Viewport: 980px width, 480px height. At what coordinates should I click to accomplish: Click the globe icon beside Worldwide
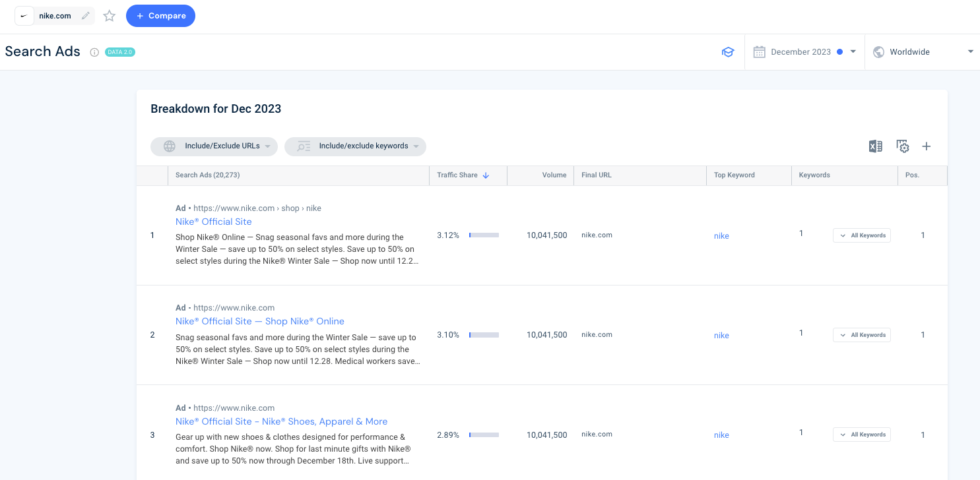point(878,51)
